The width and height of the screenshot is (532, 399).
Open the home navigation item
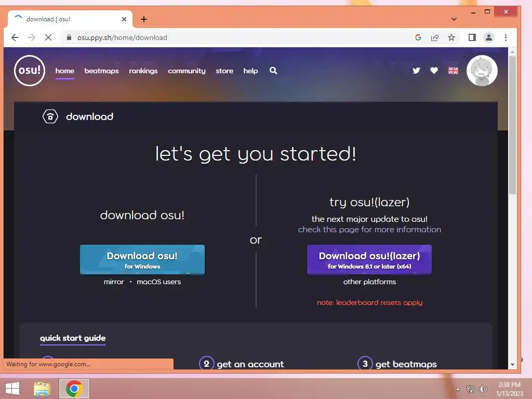65,71
